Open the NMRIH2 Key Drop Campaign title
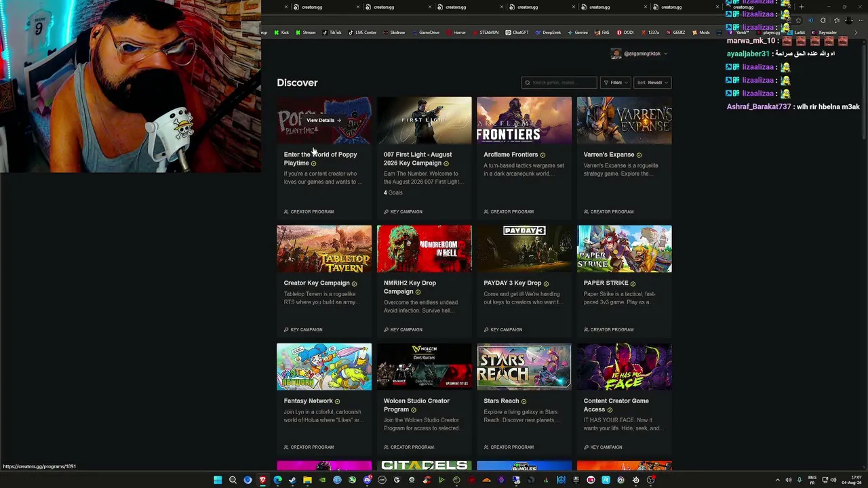 click(x=410, y=287)
